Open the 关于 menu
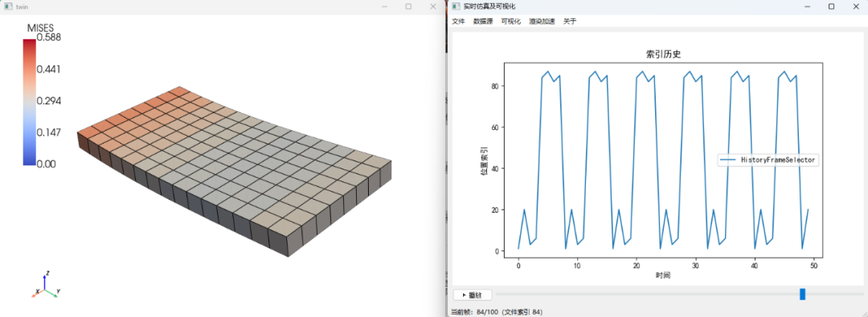This screenshot has width=868, height=317. tap(570, 22)
